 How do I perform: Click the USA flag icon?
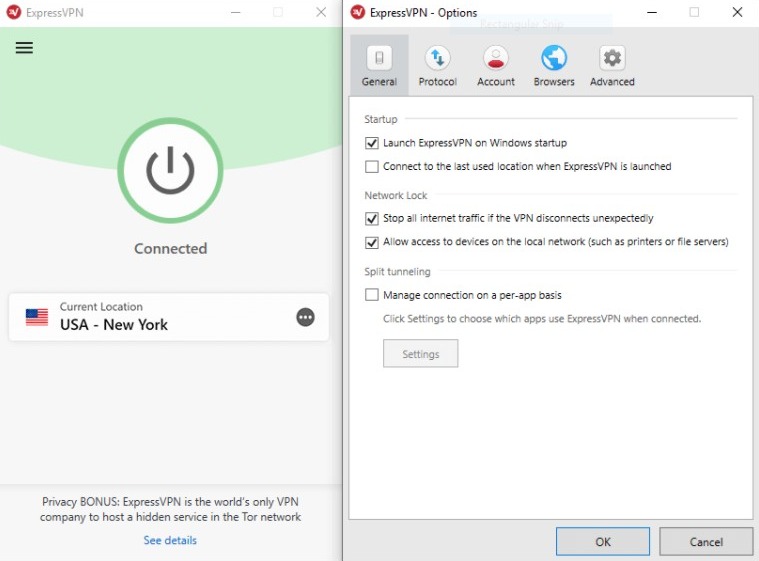37,317
